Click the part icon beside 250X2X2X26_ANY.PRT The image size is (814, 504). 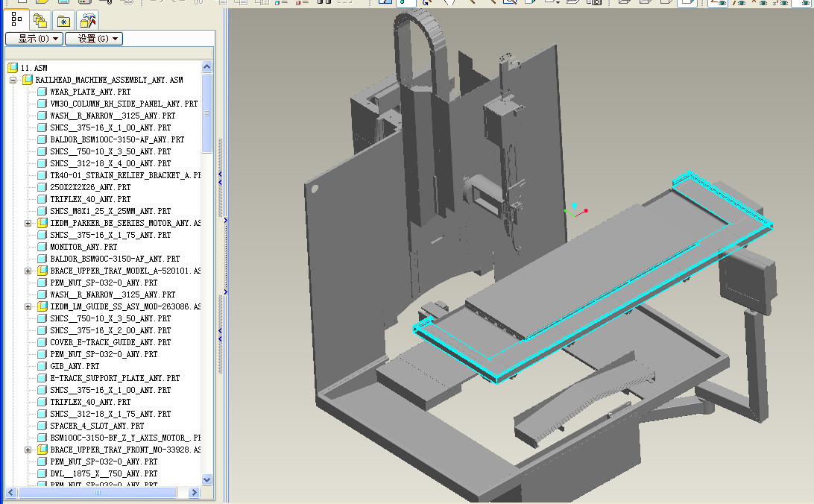[42, 187]
